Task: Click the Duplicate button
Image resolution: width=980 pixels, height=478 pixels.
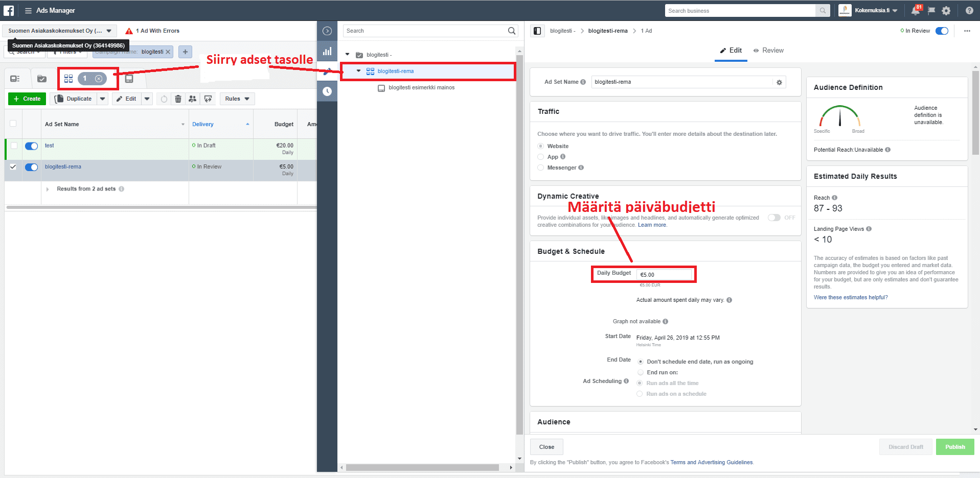Action: (73, 99)
